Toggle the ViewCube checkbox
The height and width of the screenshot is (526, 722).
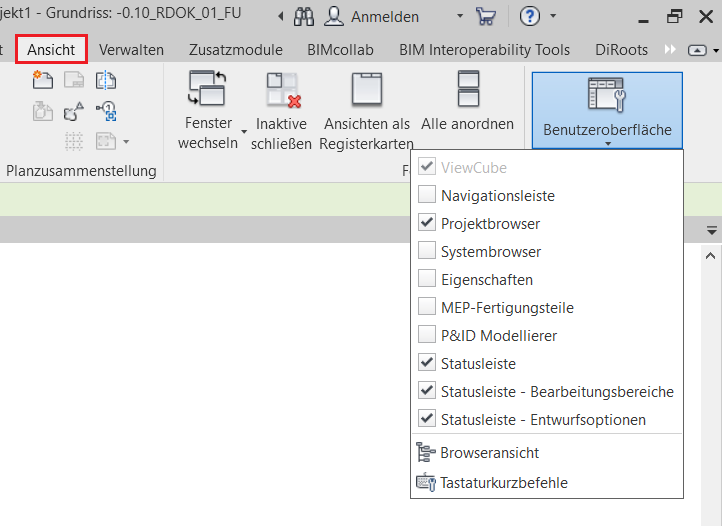(427, 167)
